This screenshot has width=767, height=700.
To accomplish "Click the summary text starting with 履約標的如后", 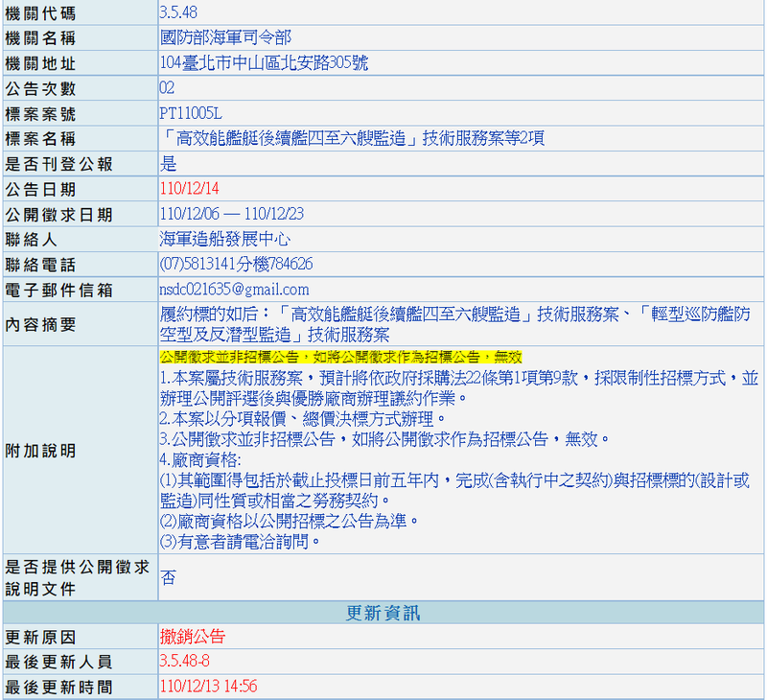I will click(454, 324).
